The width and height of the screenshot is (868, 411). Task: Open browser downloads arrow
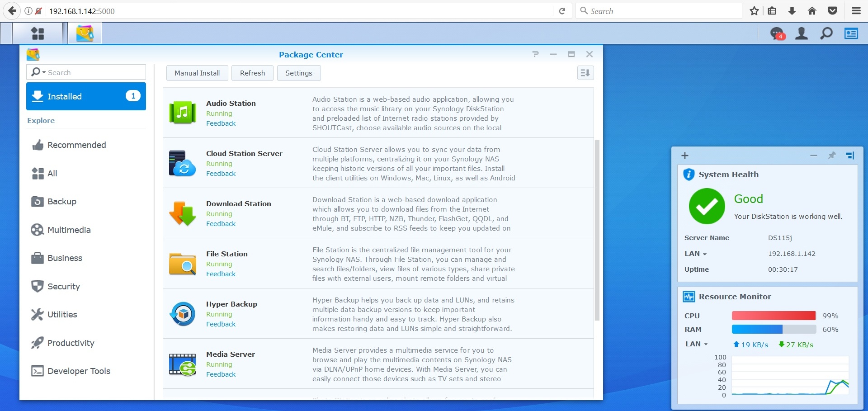[x=792, y=11]
